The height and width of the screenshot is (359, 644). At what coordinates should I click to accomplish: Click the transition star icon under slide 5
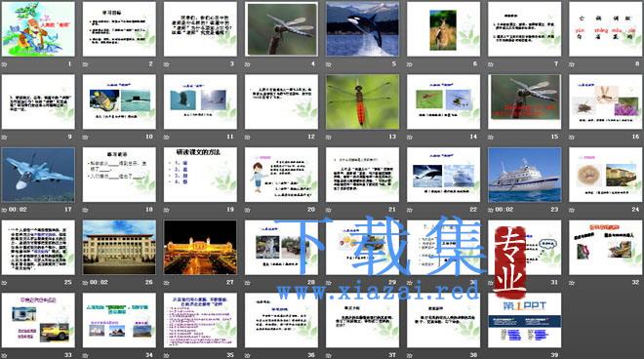point(329,64)
